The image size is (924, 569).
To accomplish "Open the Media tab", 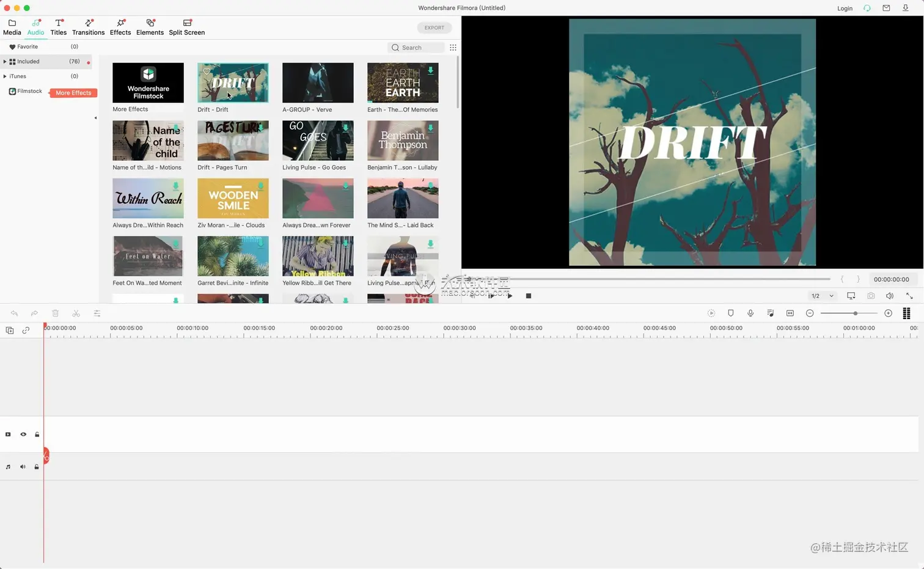I will [x=12, y=27].
